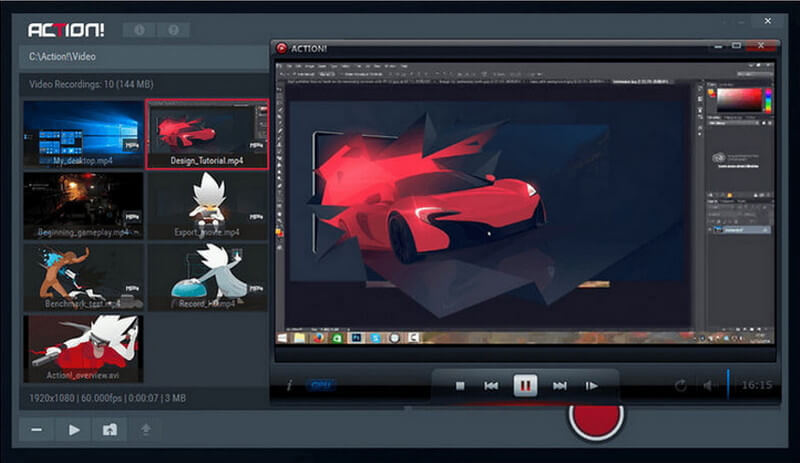Toggle the blue GPU badge in the player
Screen dimensions: 800x463
coord(320,385)
